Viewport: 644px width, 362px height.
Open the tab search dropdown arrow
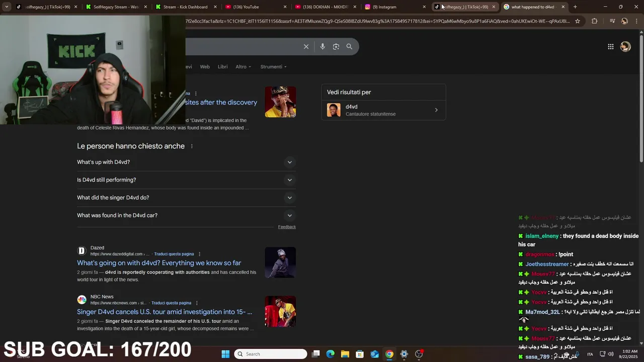(7, 7)
